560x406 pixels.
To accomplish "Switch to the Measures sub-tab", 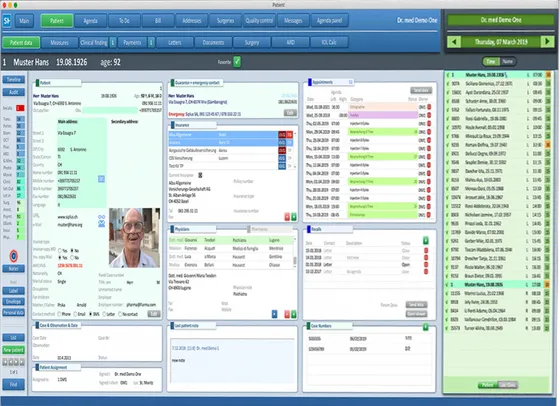I will click(x=59, y=42).
